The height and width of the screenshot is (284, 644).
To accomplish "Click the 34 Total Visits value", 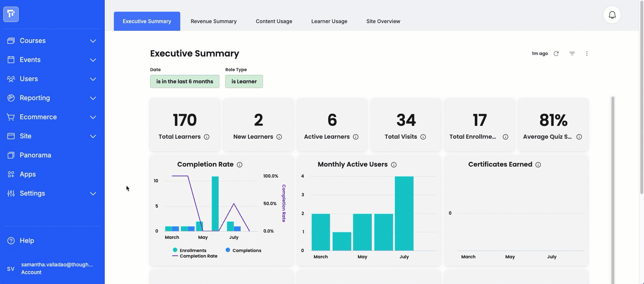I will (x=406, y=120).
